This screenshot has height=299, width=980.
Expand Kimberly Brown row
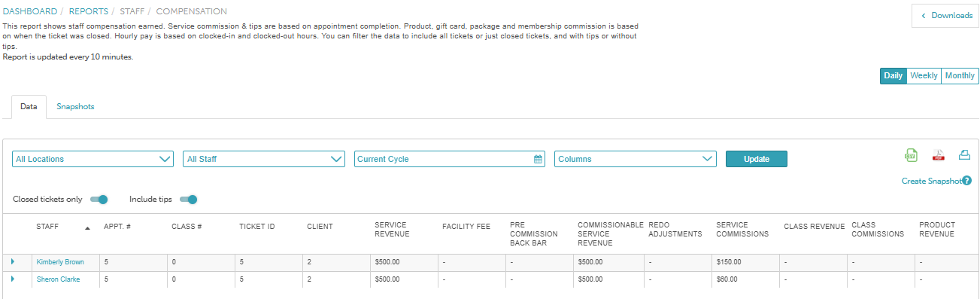click(x=13, y=261)
